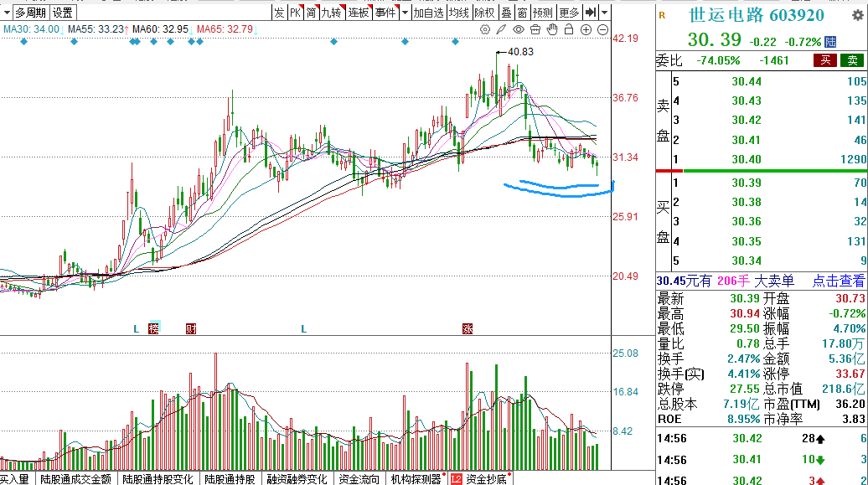Select the 陆股通持股 bottom tab

tap(230, 479)
